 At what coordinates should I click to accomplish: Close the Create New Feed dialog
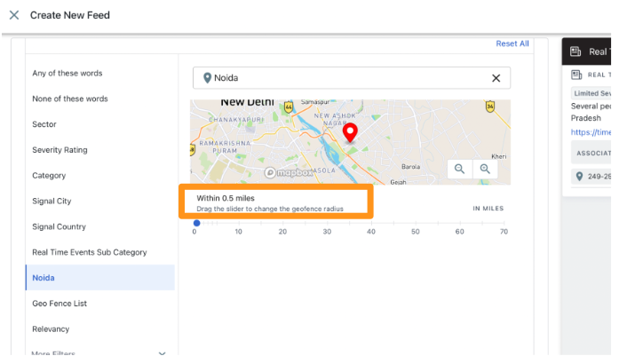pyautogui.click(x=14, y=15)
